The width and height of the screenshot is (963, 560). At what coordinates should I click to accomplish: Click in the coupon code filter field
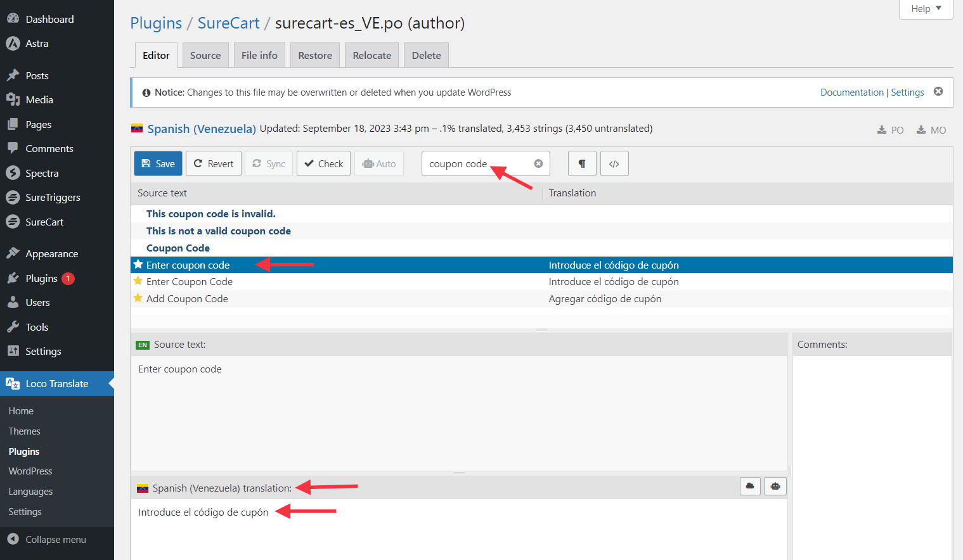point(475,163)
